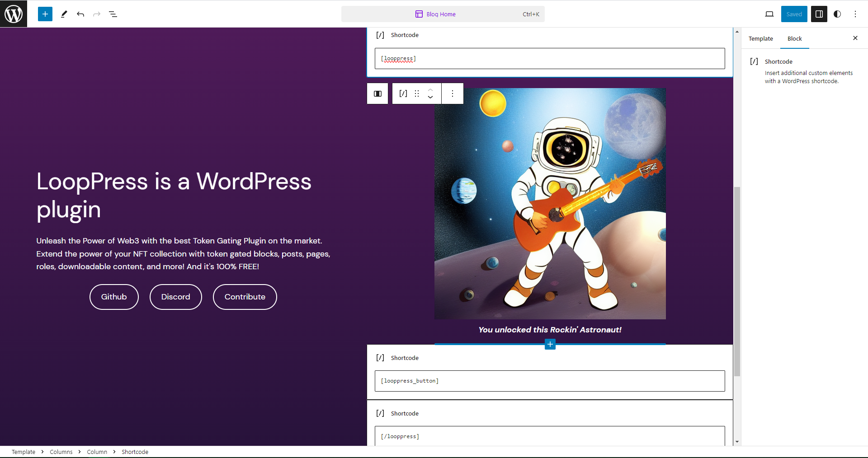Open the WordPress logo site menu
Image resolution: width=868 pixels, height=458 pixels.
pyautogui.click(x=14, y=14)
